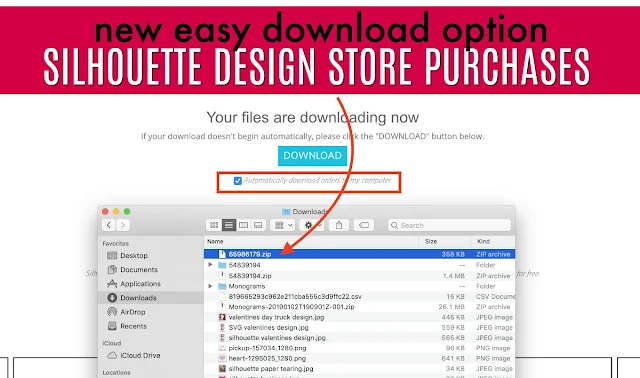Expand the 54839194 folder disclosure triangle
The width and height of the screenshot is (640, 378).
tap(210, 265)
